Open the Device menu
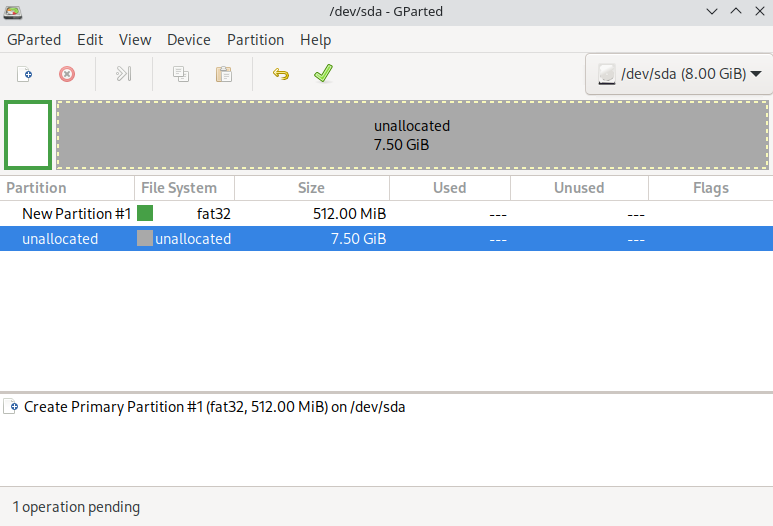773x526 pixels. [x=188, y=40]
